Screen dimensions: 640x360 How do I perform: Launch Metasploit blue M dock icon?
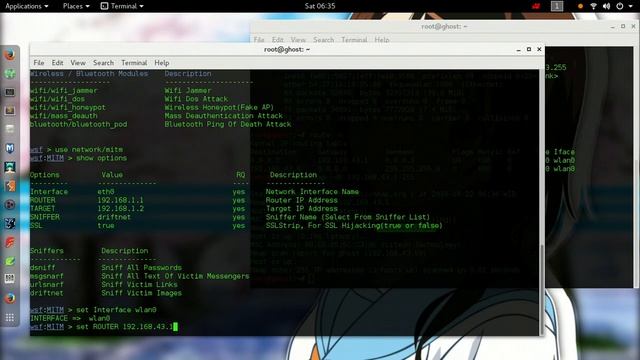coord(10,148)
